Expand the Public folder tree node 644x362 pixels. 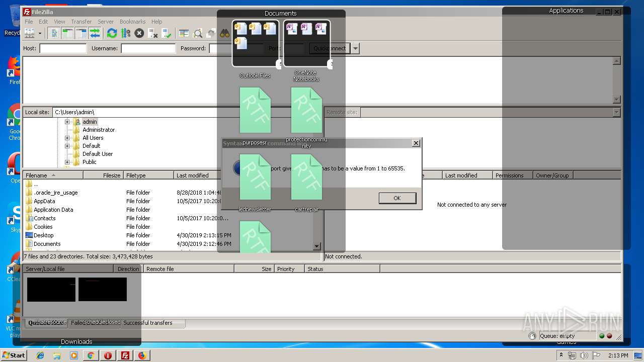(x=67, y=162)
